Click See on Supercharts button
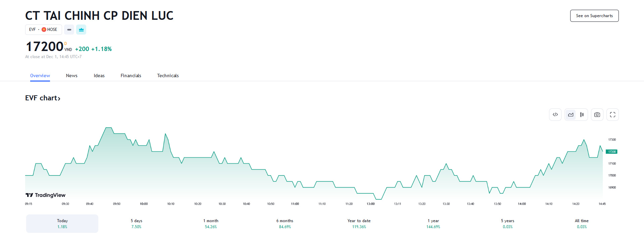The image size is (644, 250). (x=594, y=16)
